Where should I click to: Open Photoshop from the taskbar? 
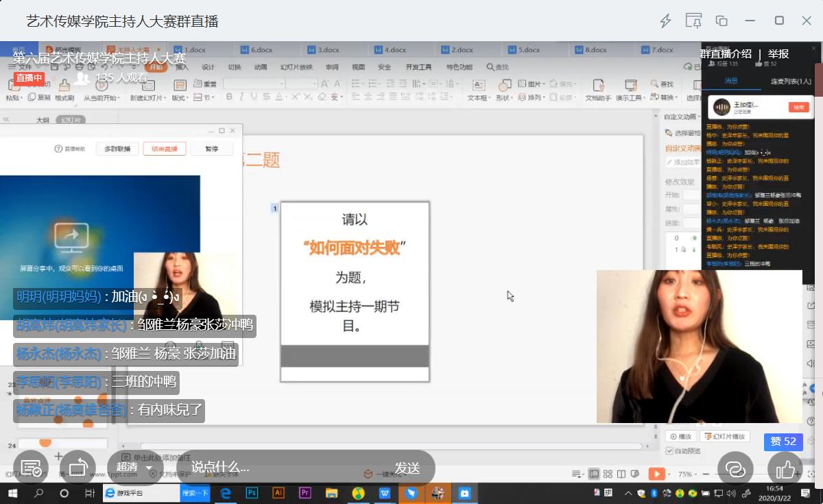[252, 493]
